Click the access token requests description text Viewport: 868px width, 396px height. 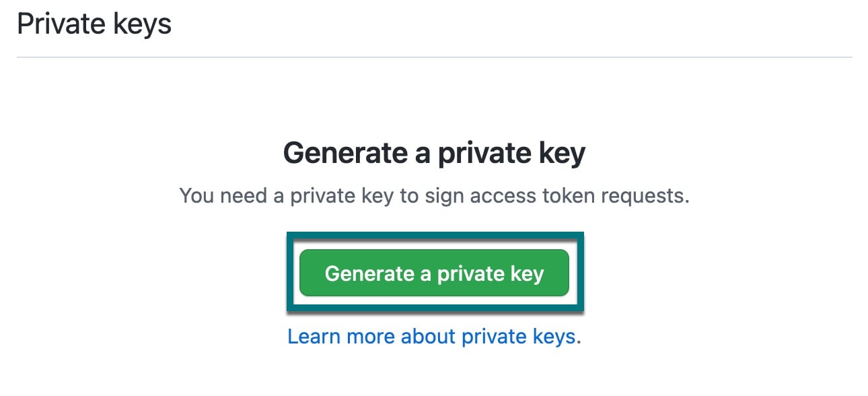pos(435,195)
